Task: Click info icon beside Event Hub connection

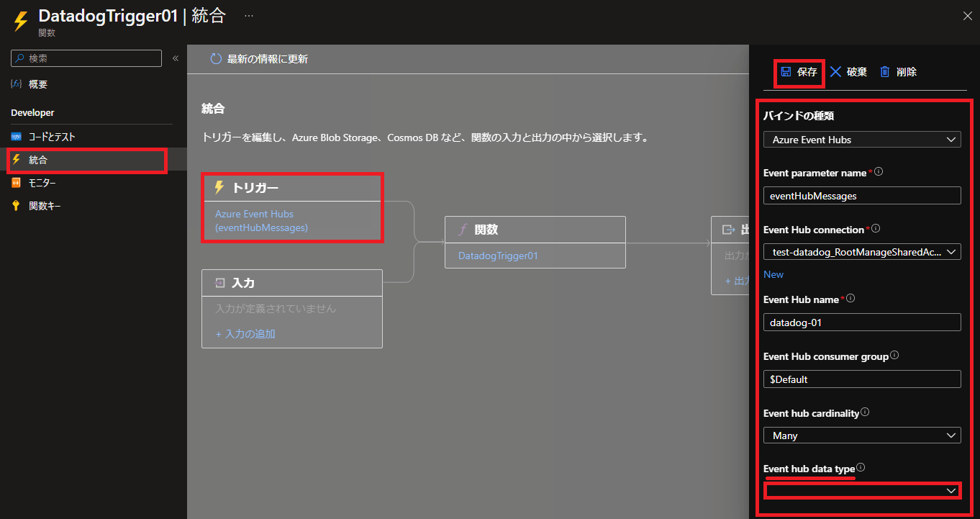Action: (x=876, y=229)
